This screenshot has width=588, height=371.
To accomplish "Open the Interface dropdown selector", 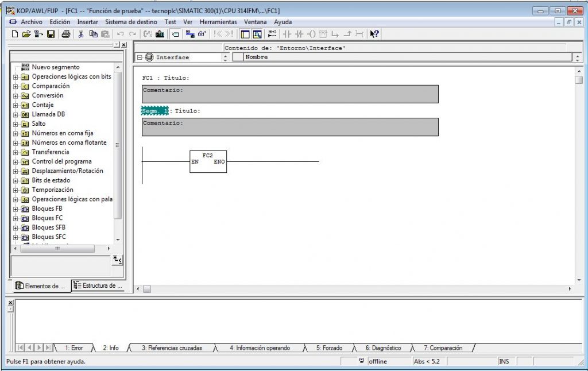I will pos(226,57).
